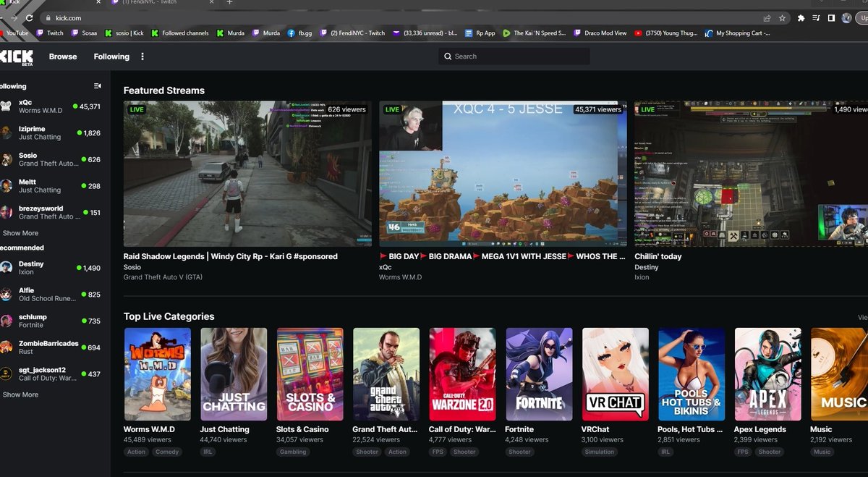Open the Slots & Casino category card
The height and width of the screenshot is (477, 868).
(x=310, y=374)
